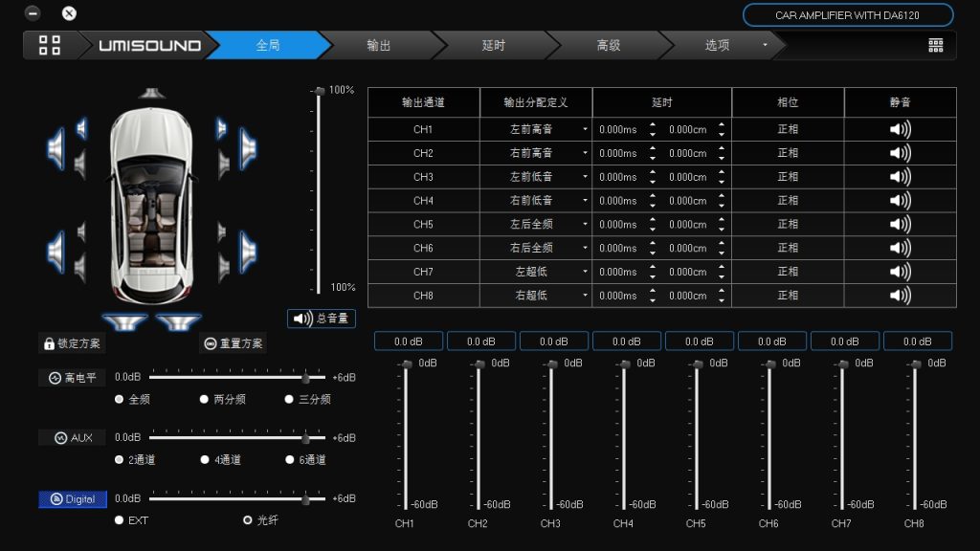Choose the 4通道 AUX option

[x=205, y=460]
